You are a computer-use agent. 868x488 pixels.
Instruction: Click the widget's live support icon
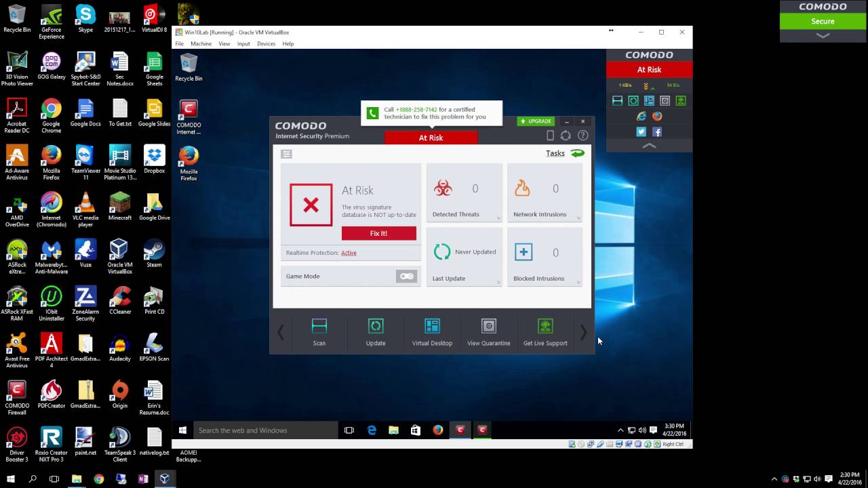pos(681,100)
